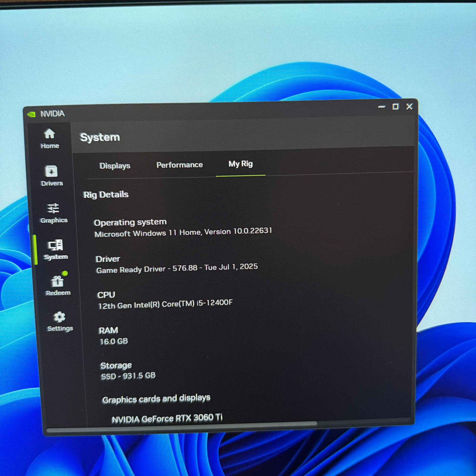This screenshot has width=476, height=476.
Task: Click the "SSD - 931.5 GB" value
Action: click(128, 376)
